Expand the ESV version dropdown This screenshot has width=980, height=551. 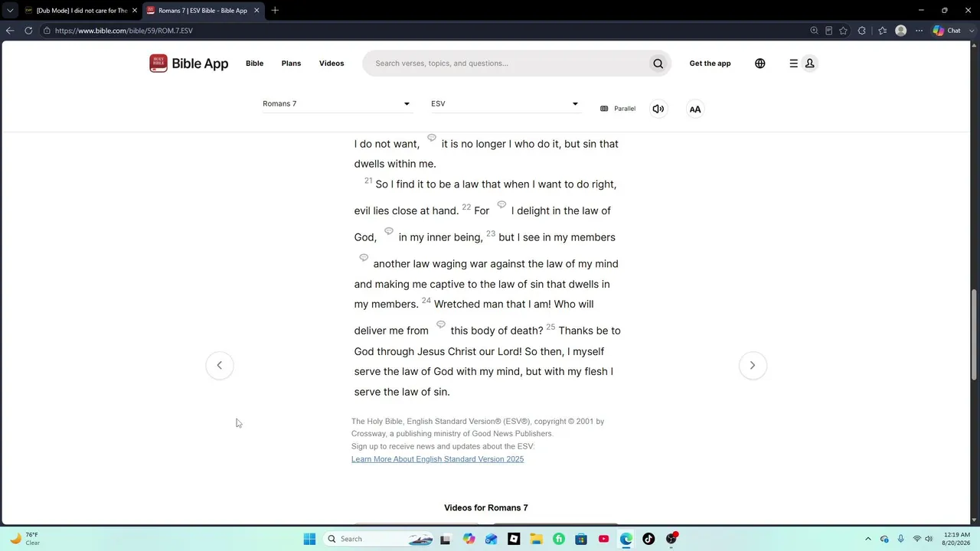click(x=505, y=103)
